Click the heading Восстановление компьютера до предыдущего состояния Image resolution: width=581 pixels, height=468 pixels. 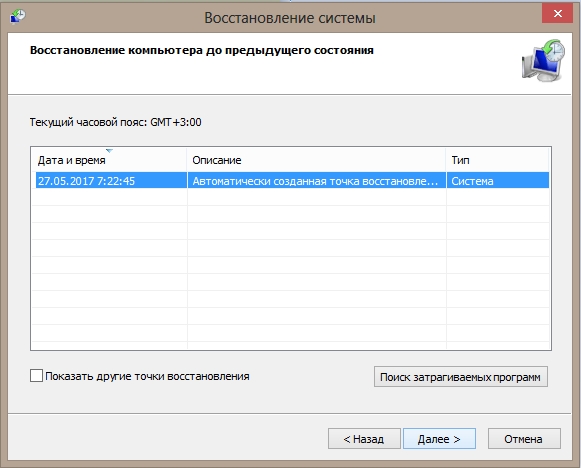coord(202,50)
